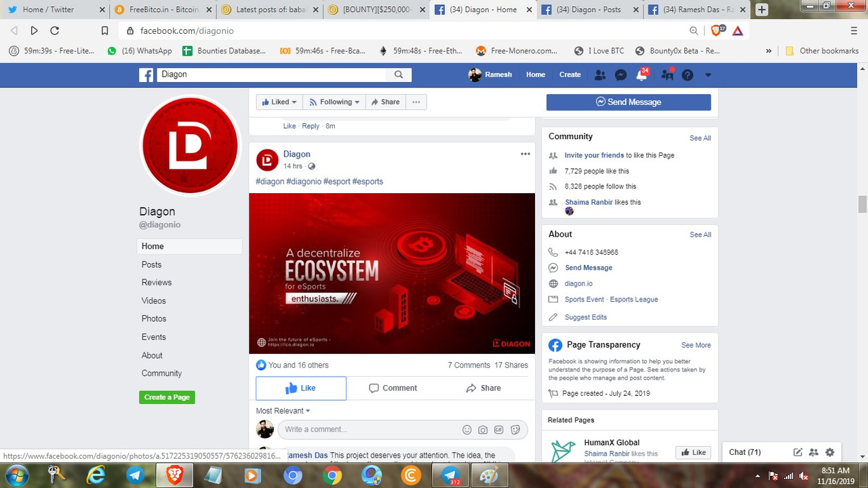Viewport: 868px width, 488px height.
Task: Click Invite your friends link
Action: pos(594,155)
